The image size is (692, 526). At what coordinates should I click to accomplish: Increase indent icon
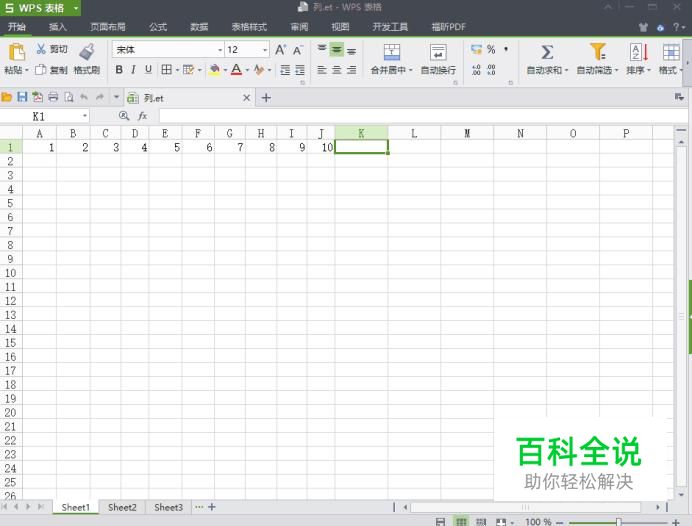coord(300,70)
